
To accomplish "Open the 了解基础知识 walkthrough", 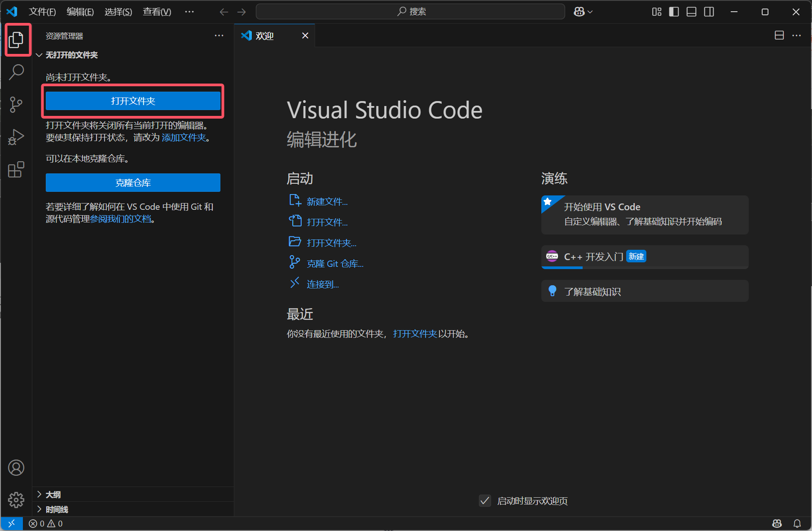I will tap(645, 291).
